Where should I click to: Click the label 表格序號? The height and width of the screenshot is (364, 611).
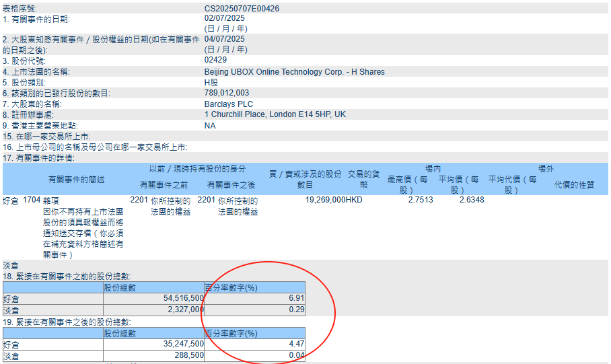pyautogui.click(x=20, y=9)
